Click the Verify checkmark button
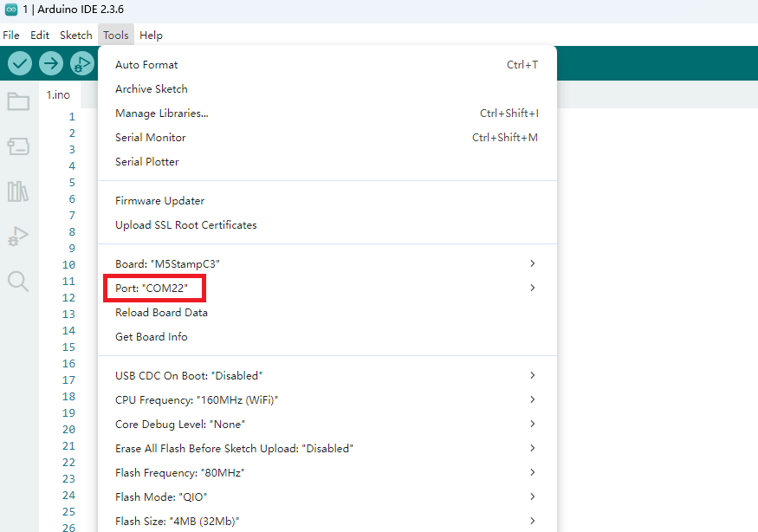Screen dimensions: 758x532 [20, 63]
